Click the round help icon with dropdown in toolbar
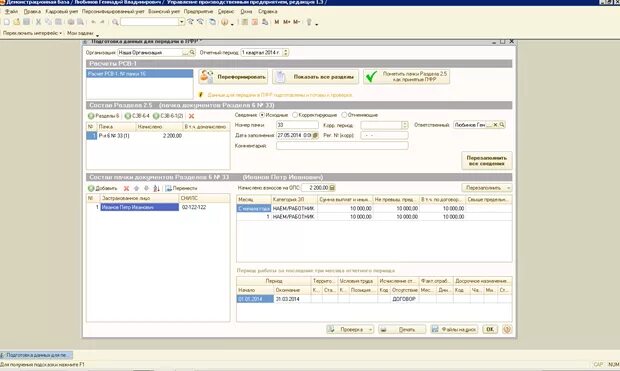Viewport: 620px width, 371px height. [x=226, y=22]
